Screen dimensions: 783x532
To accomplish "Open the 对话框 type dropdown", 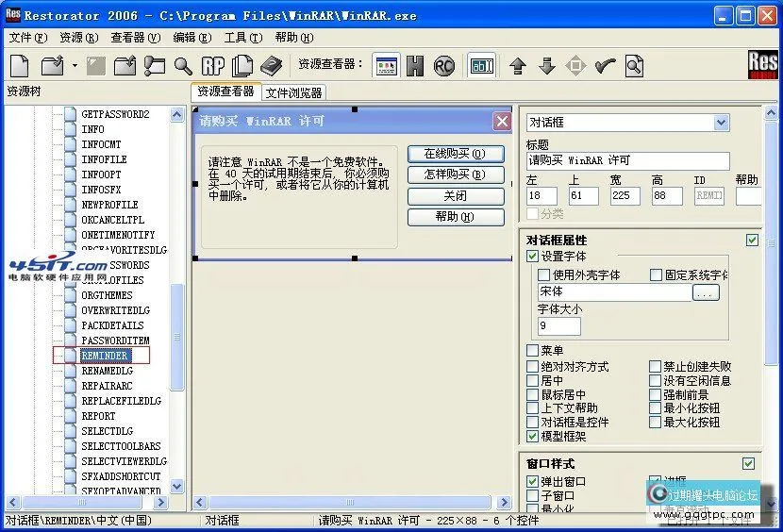I will tap(721, 123).
